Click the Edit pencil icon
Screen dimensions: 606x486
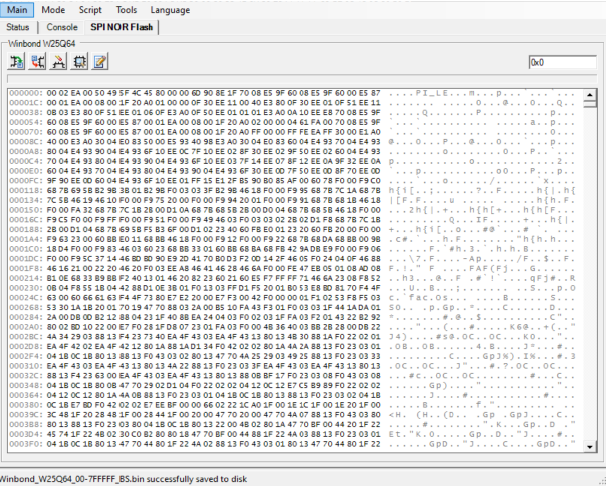tap(100, 61)
